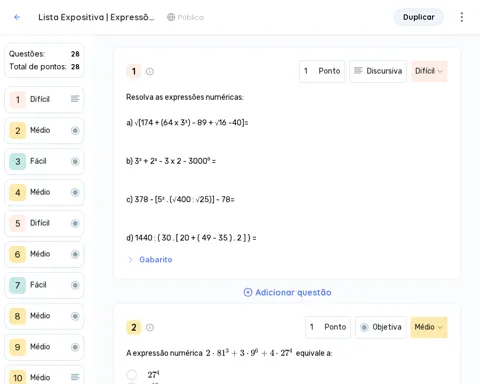Click 'Resolva as expressões numéricas:' text

pyautogui.click(x=185, y=97)
